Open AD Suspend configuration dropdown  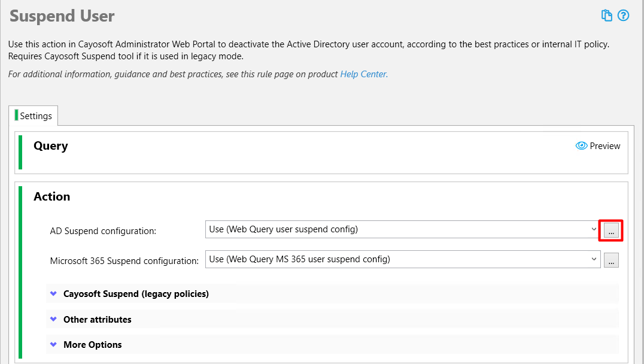[402, 229]
